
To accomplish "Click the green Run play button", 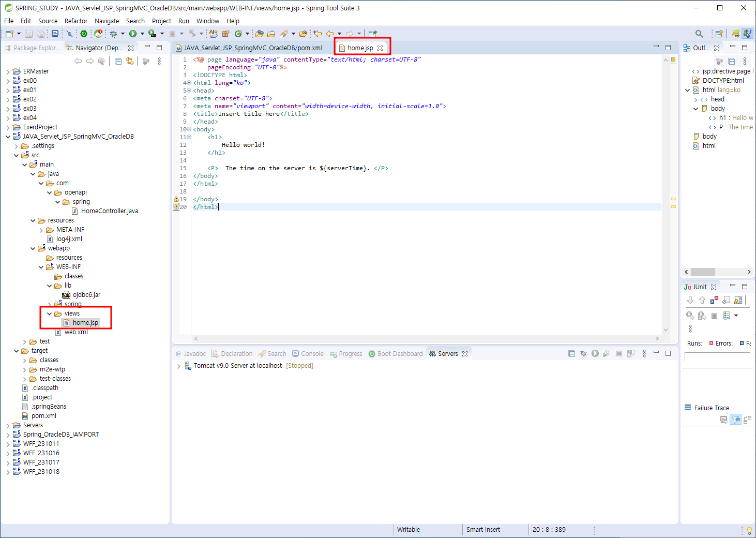I will [133, 34].
